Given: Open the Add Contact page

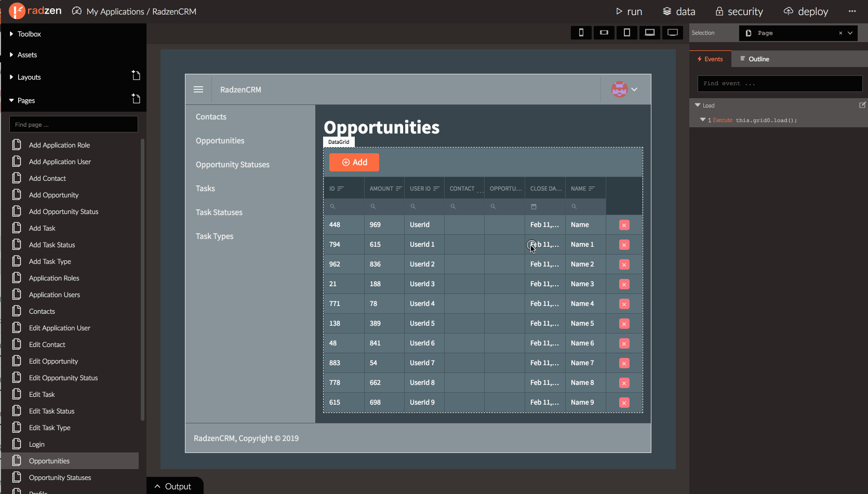Looking at the screenshot, I should pyautogui.click(x=47, y=178).
